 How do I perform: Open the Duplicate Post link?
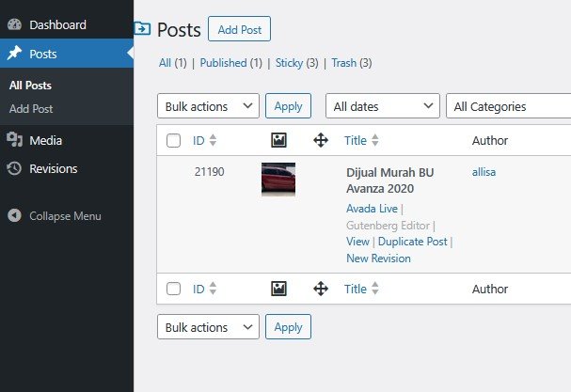click(413, 242)
